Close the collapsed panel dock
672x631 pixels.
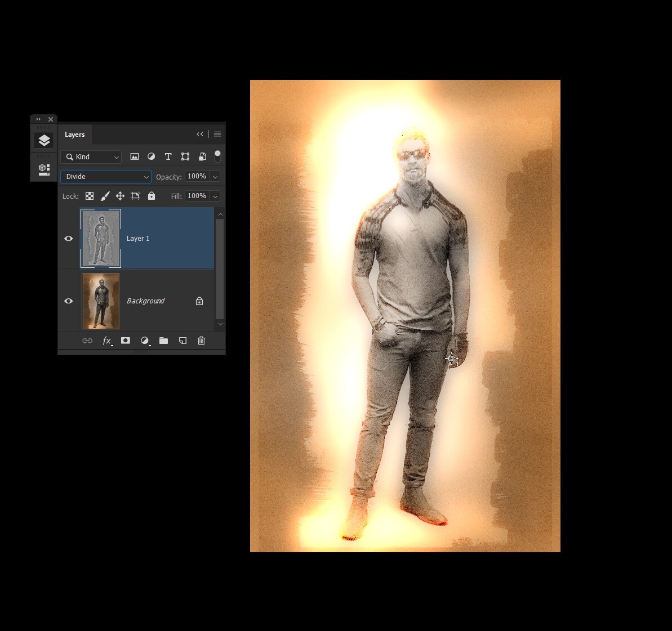[x=51, y=119]
